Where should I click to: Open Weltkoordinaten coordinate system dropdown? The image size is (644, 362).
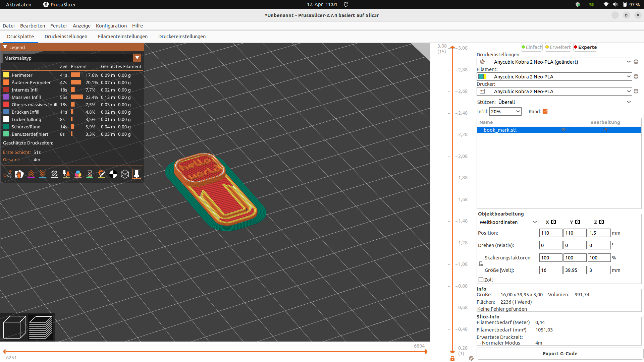point(508,222)
